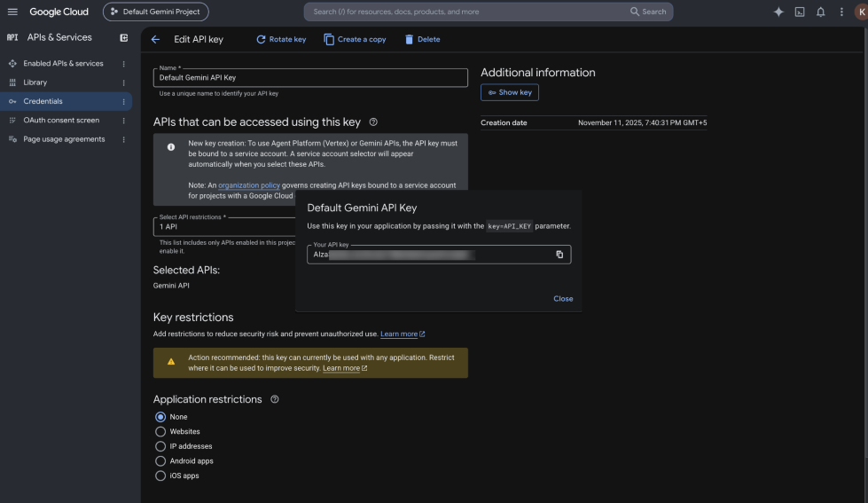This screenshot has height=503, width=868.
Task: Open Enabled APIs & services
Action: (x=63, y=64)
